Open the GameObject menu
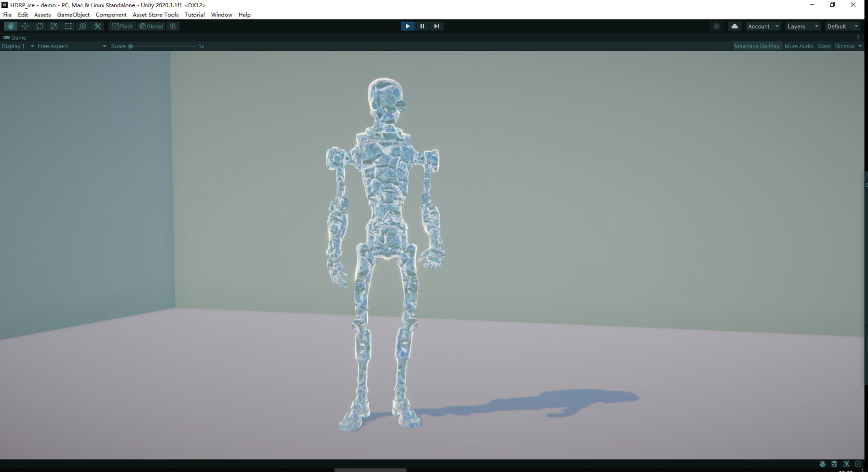 (73, 14)
